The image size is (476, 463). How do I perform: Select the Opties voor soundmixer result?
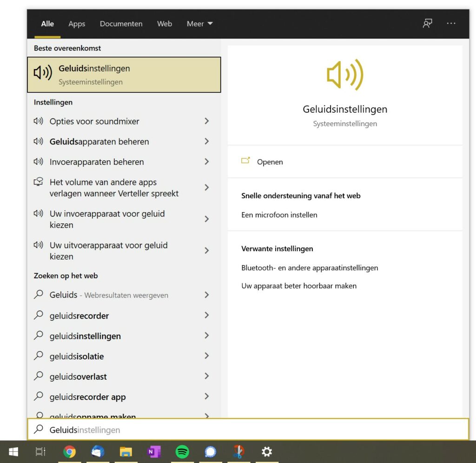[x=124, y=121]
